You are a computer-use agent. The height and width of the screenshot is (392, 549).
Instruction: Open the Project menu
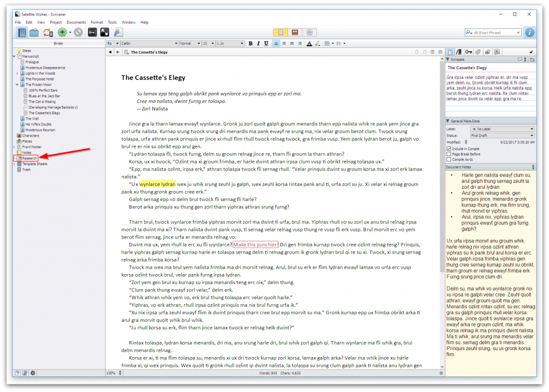coord(56,22)
